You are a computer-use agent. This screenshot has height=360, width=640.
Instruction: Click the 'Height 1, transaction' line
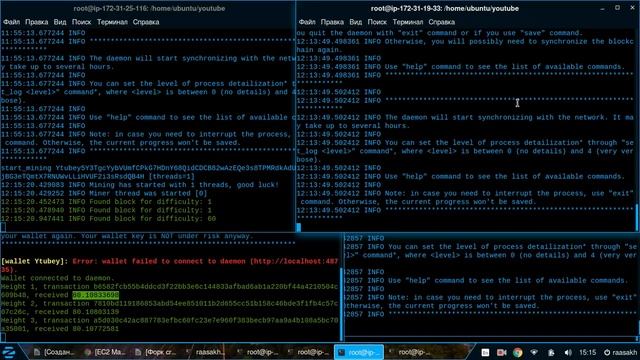click(169, 287)
